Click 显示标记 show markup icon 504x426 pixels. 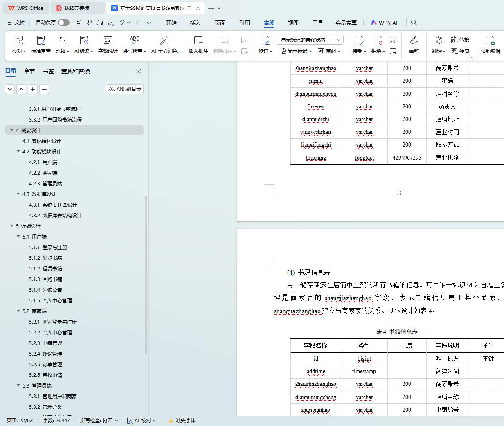(282, 51)
